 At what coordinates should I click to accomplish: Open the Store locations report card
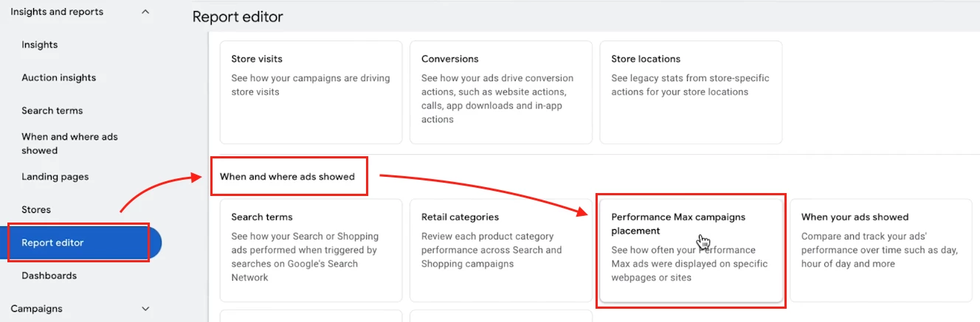[x=691, y=91]
